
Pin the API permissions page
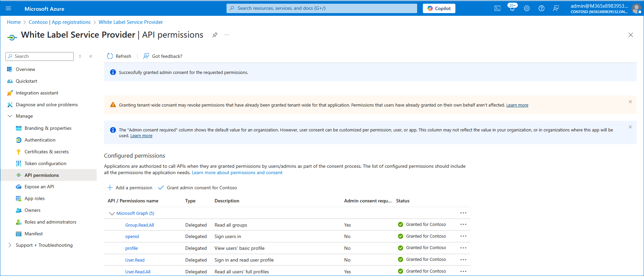click(x=215, y=35)
